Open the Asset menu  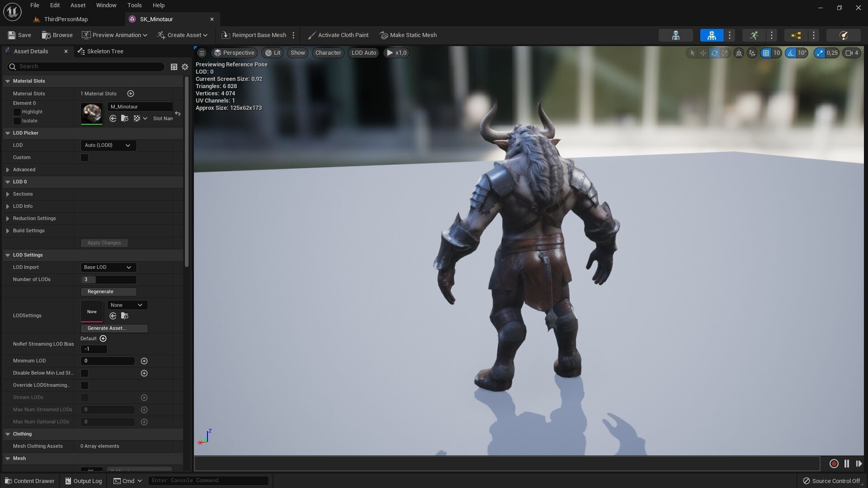[78, 5]
